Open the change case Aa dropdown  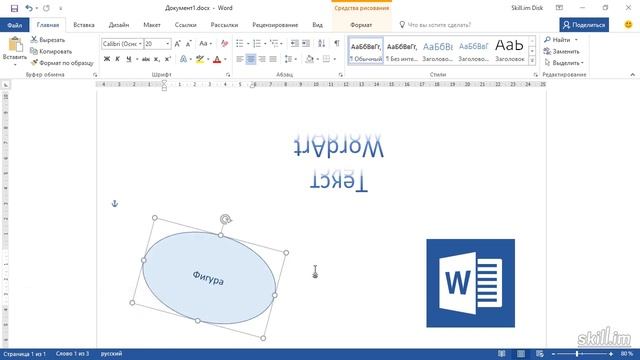(x=205, y=44)
